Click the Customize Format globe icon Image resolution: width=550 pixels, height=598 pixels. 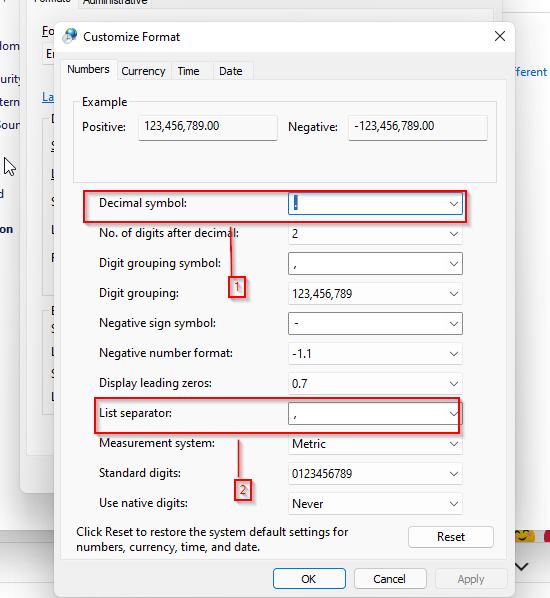(70, 36)
